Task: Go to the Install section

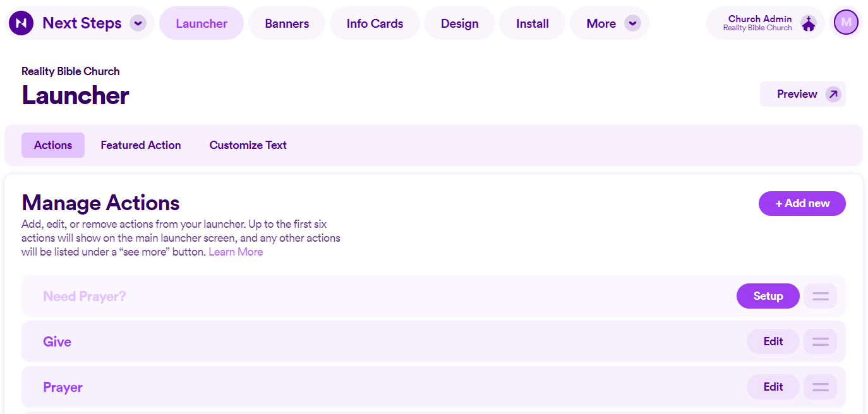Action: [532, 23]
